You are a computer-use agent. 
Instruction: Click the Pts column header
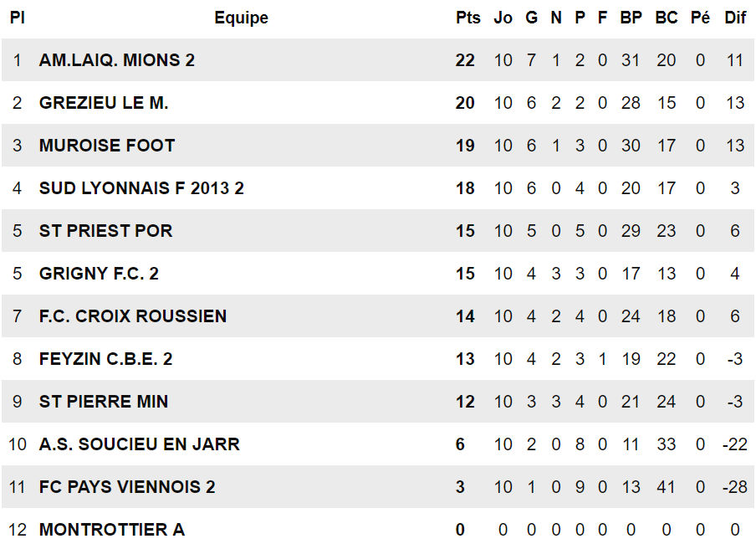pyautogui.click(x=468, y=18)
